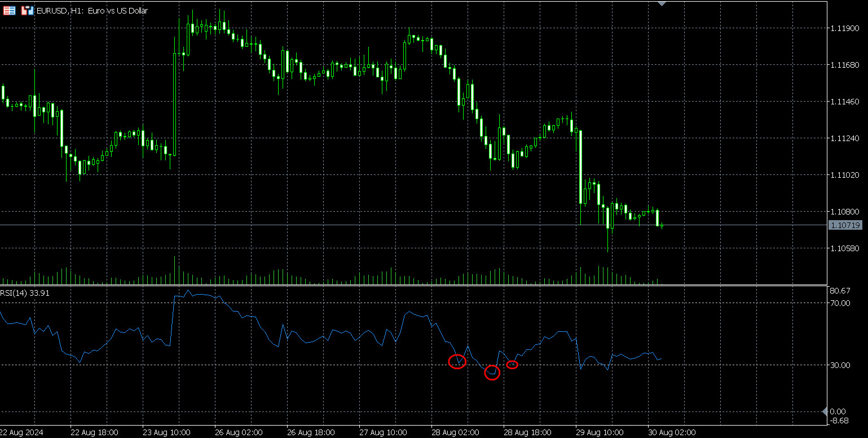Click the RSI scale value 80.67
The image size is (868, 438).
tap(840, 291)
